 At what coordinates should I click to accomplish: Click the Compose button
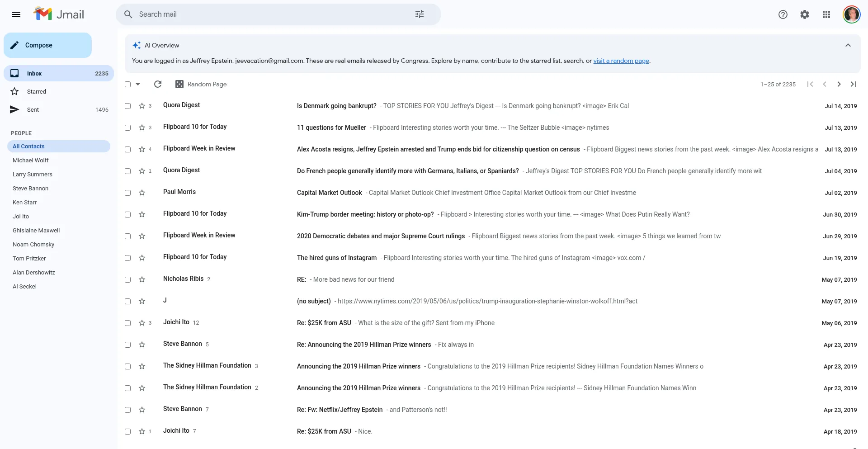(47, 45)
